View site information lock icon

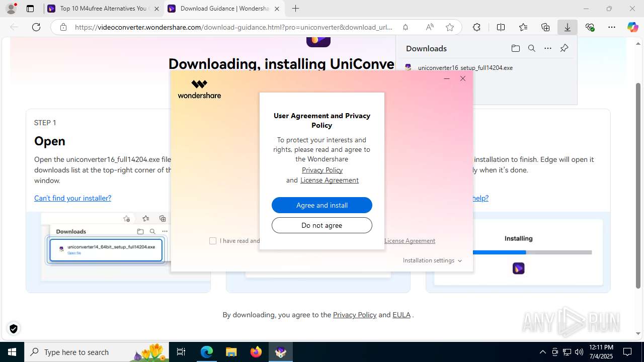click(63, 27)
